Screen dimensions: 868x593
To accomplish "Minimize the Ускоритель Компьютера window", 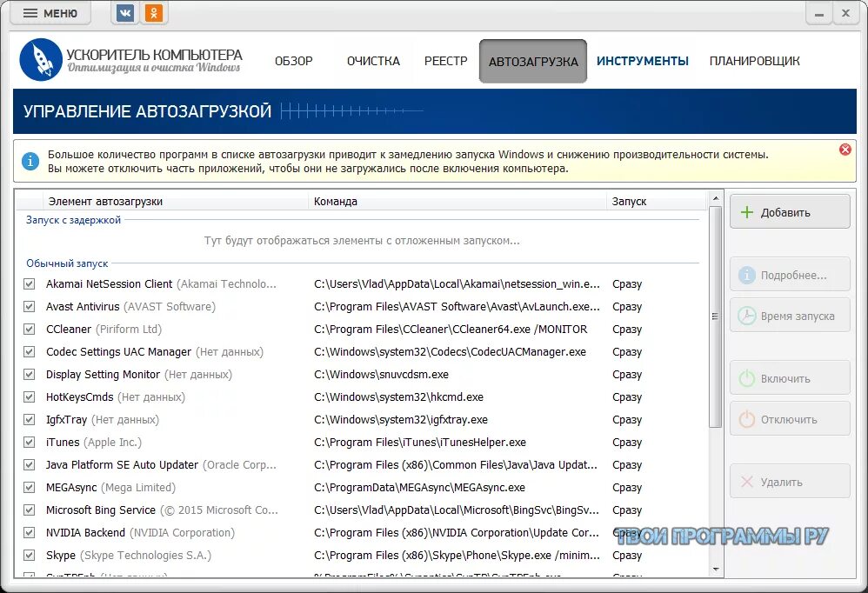I will 818,13.
